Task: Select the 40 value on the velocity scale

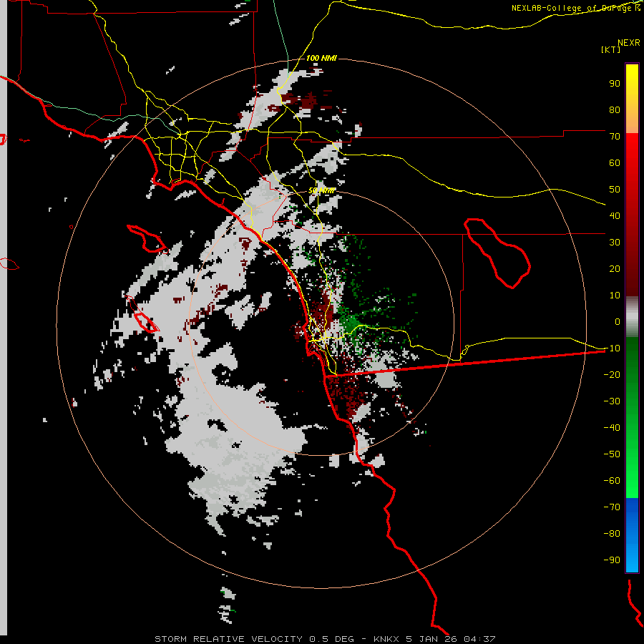Action: [x=615, y=215]
